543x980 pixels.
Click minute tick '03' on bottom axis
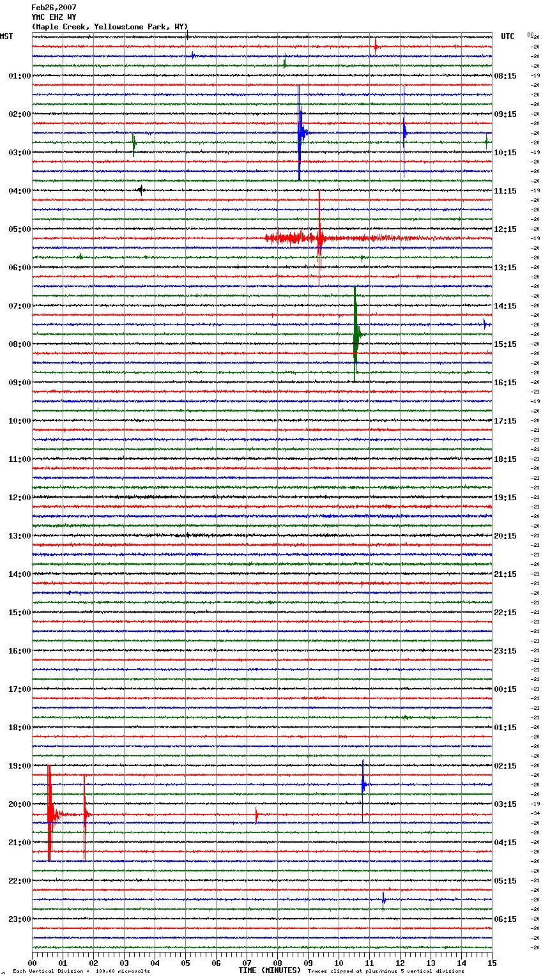(124, 963)
